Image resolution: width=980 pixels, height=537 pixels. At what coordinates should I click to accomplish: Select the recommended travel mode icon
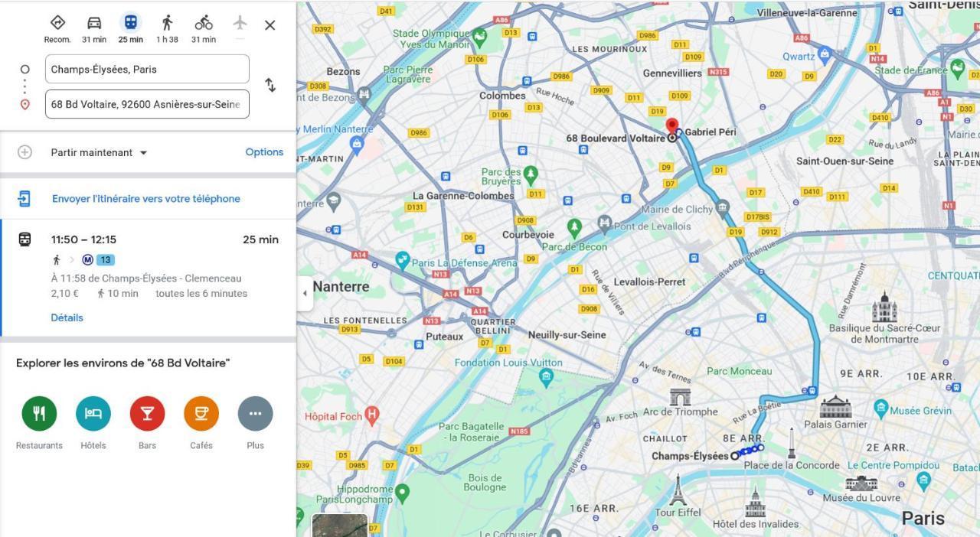tap(57, 23)
